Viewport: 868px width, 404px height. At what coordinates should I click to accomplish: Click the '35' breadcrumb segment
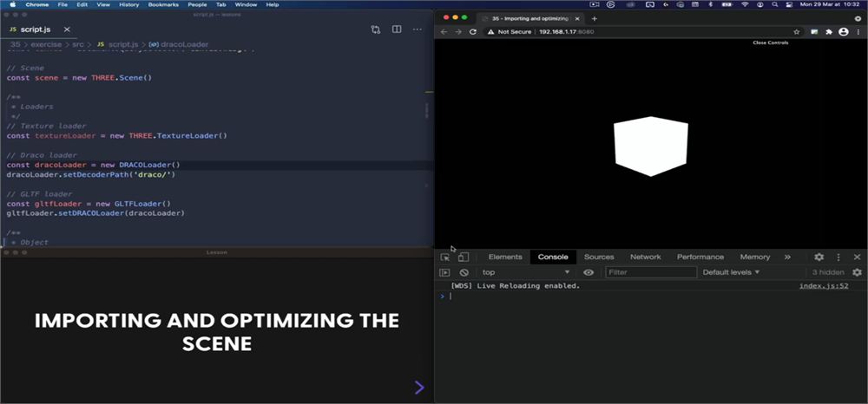pos(16,44)
